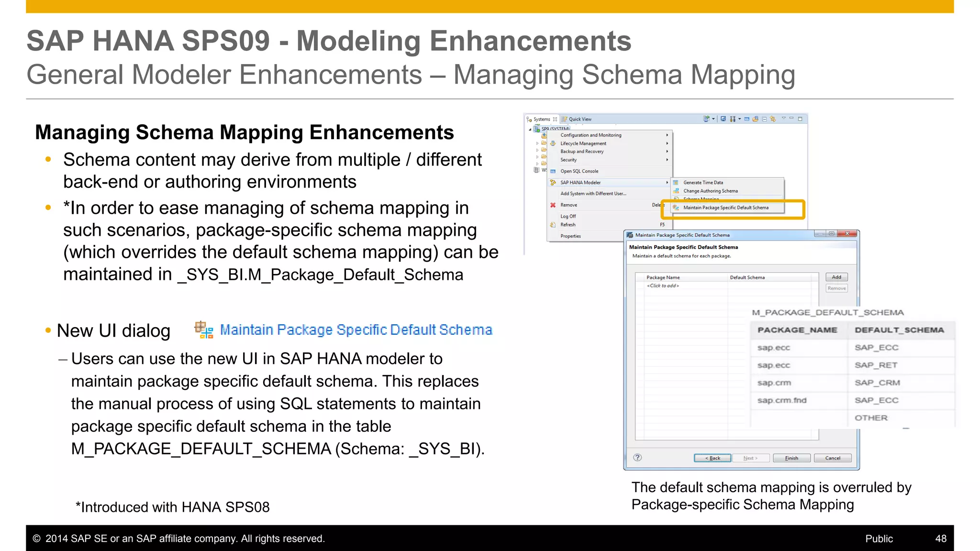Viewport: 980px width, 551px height.
Task: Click the Collapse All icon in Systems toolbar
Action: pyautogui.click(x=764, y=119)
